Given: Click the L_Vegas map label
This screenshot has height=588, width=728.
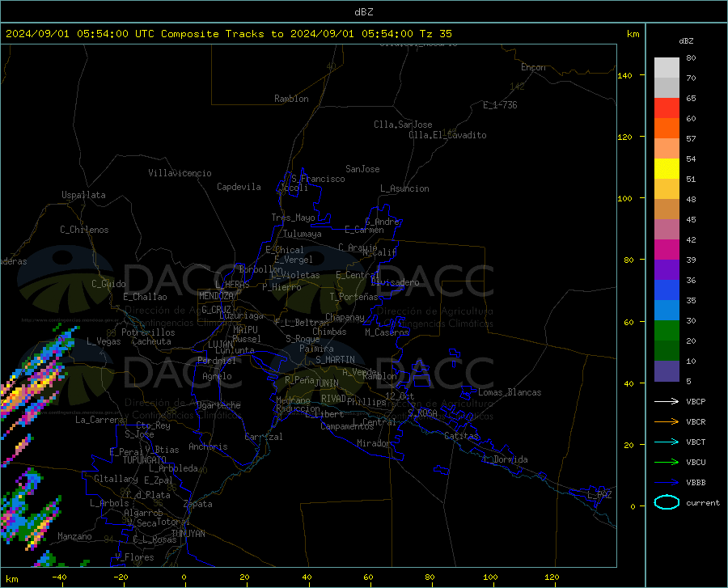Looking at the screenshot, I should (104, 341).
